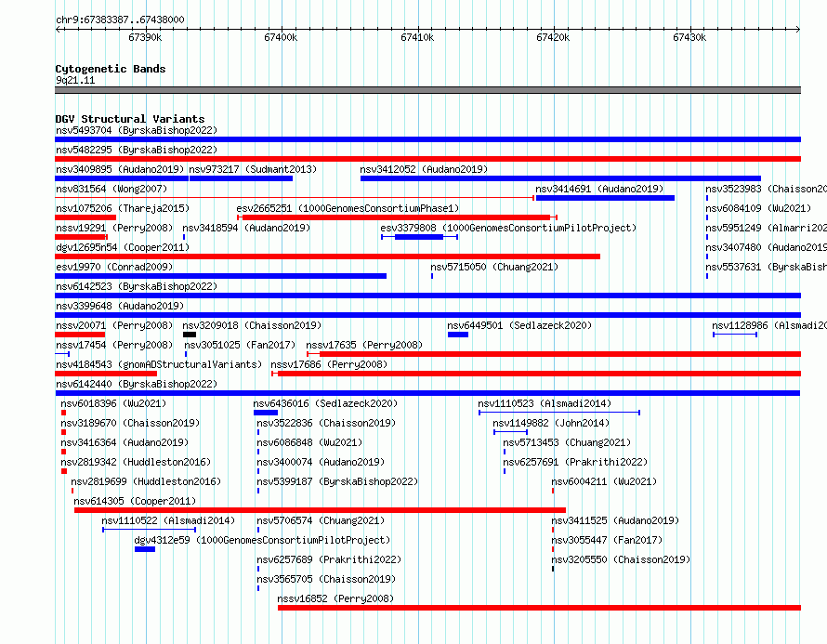Open nsv2819699 (Huddleston2016) label
Screen dimensions: 827x644
tap(146, 481)
